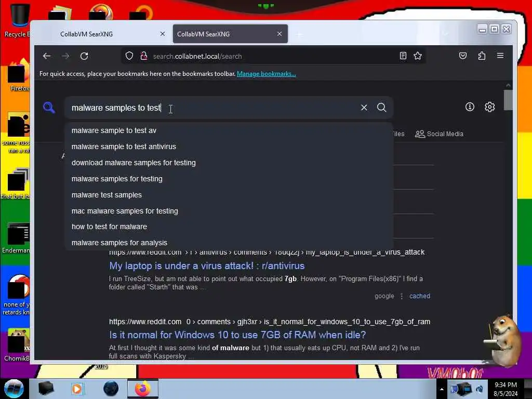Click the Manage bookmarks link
This screenshot has width=532, height=399.
tap(267, 74)
